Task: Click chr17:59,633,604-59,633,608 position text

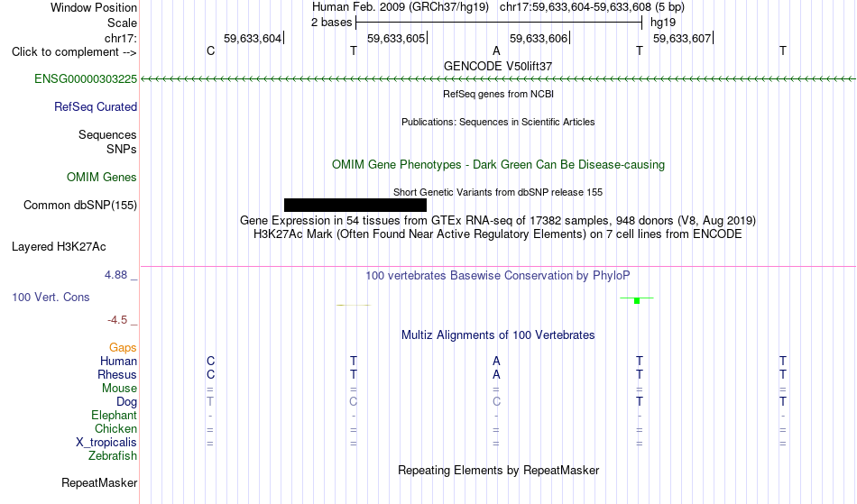Action: pos(576,7)
